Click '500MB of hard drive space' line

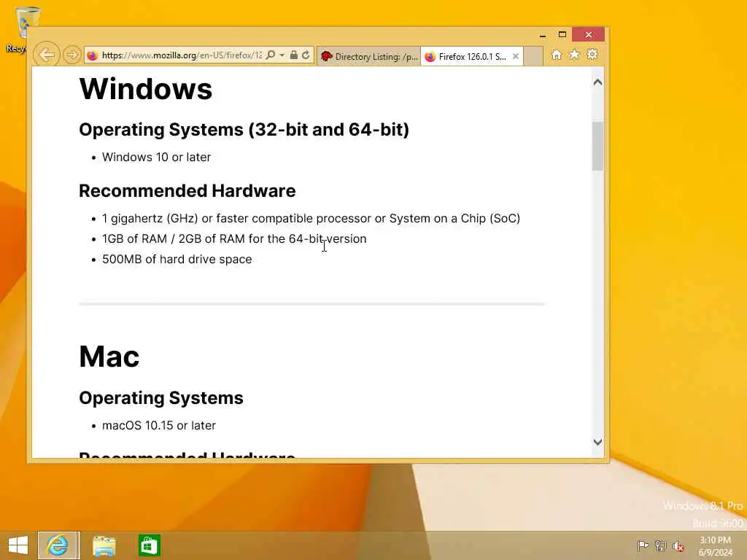coord(177,259)
